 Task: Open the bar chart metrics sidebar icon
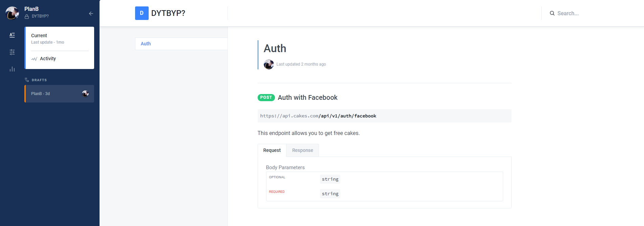(12, 69)
